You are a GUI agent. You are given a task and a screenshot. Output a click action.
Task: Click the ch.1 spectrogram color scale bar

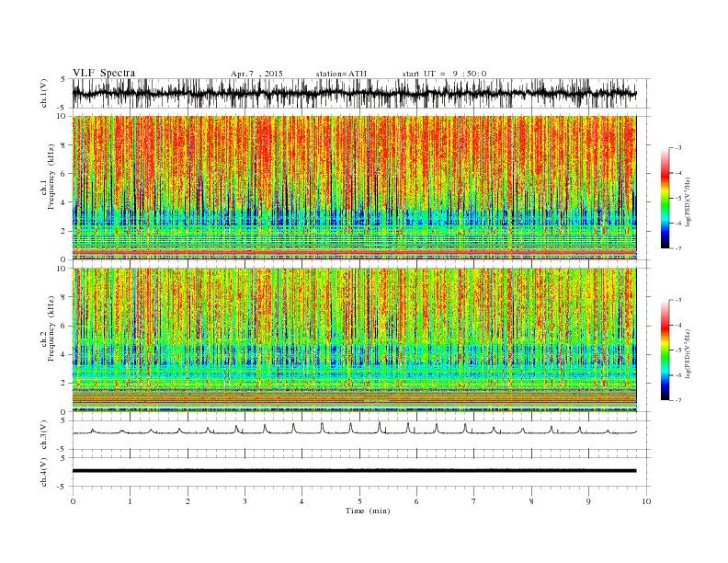(x=665, y=199)
